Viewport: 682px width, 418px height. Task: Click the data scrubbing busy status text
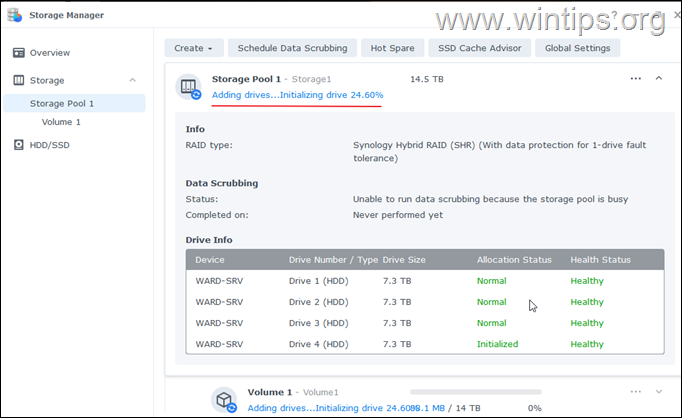490,199
